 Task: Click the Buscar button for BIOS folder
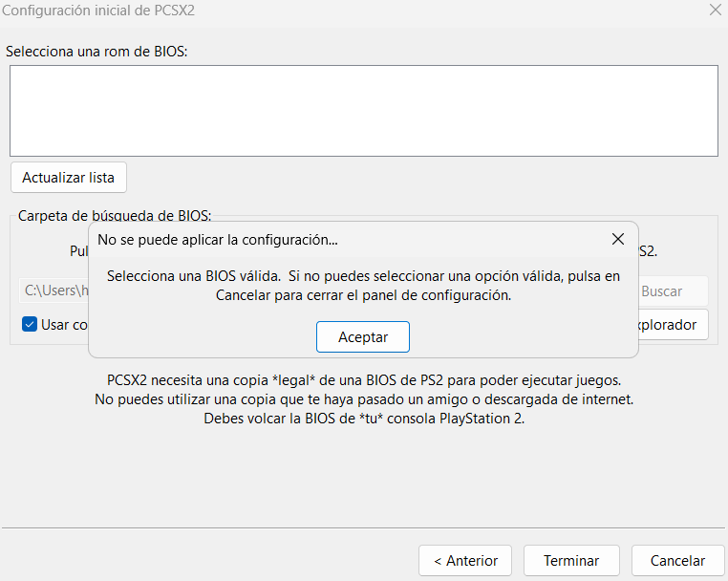point(673,291)
